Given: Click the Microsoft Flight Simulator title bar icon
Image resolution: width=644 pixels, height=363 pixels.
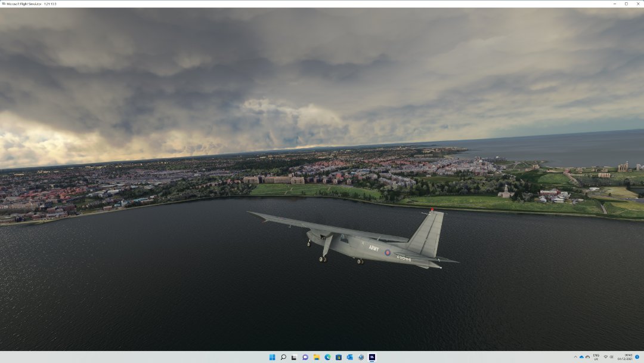Looking at the screenshot, I should (x=4, y=4).
